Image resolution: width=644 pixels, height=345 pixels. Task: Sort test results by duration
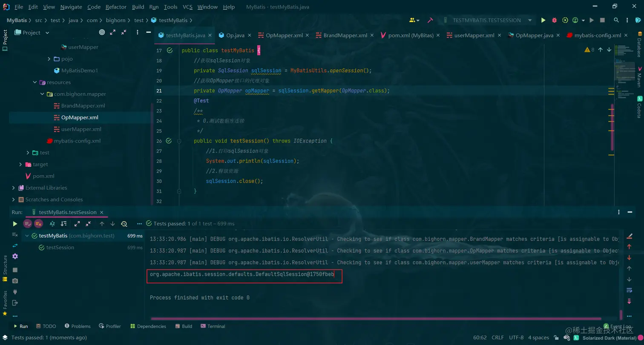click(63, 224)
